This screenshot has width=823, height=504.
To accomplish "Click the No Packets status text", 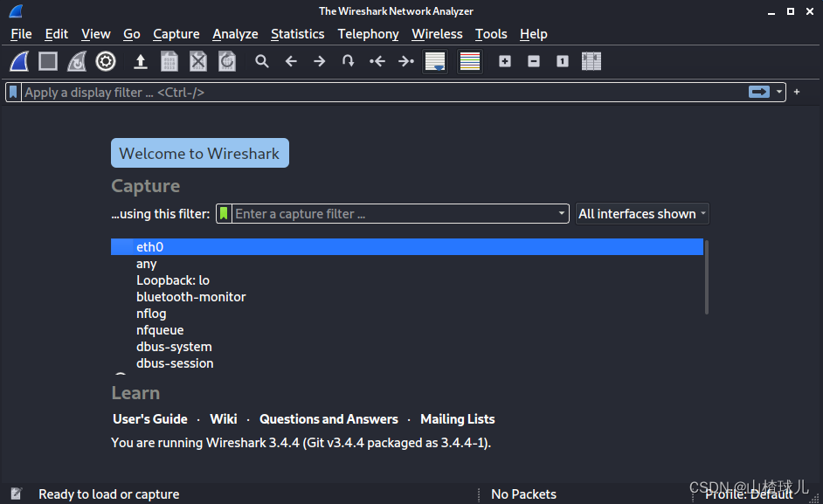I will [x=523, y=494].
